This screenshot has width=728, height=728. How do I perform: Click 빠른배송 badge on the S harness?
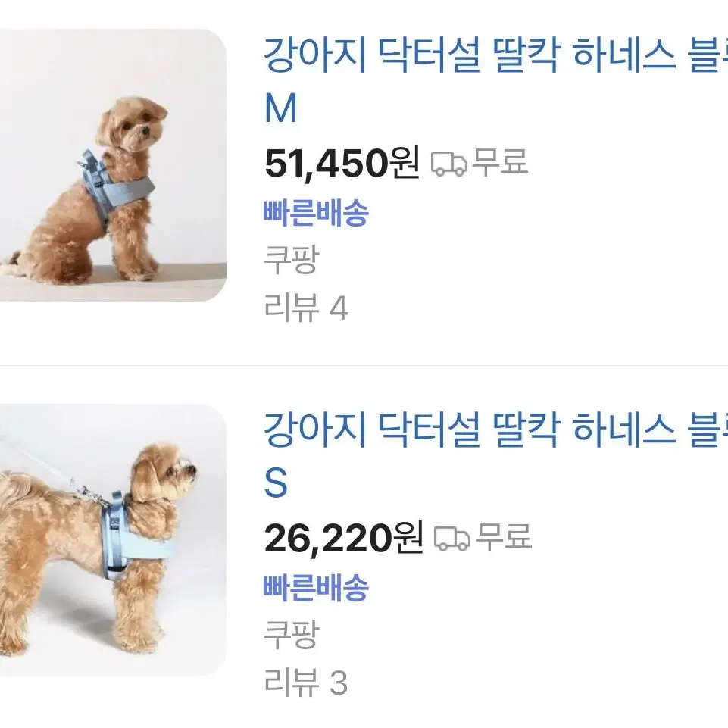click(316, 588)
